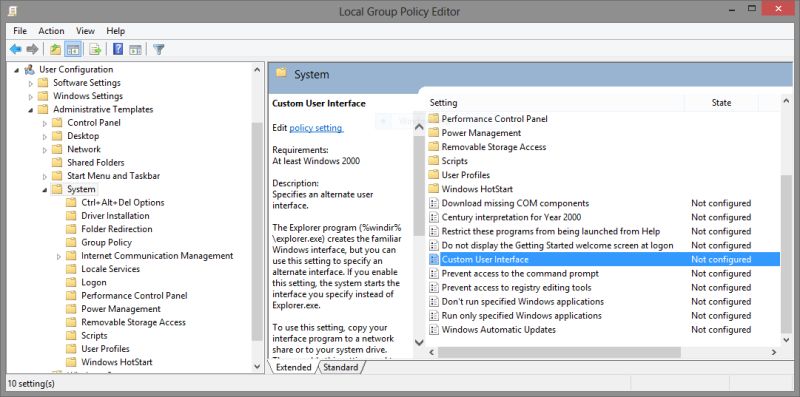Image resolution: width=800 pixels, height=397 pixels.
Task: Click the Filter funnel toolbar icon
Action: tap(159, 49)
